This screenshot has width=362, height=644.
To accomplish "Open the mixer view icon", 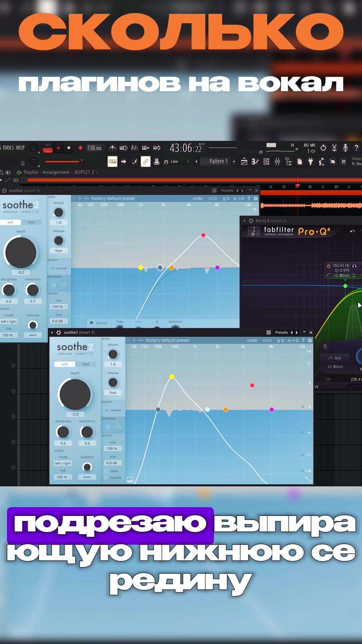I will [x=277, y=162].
